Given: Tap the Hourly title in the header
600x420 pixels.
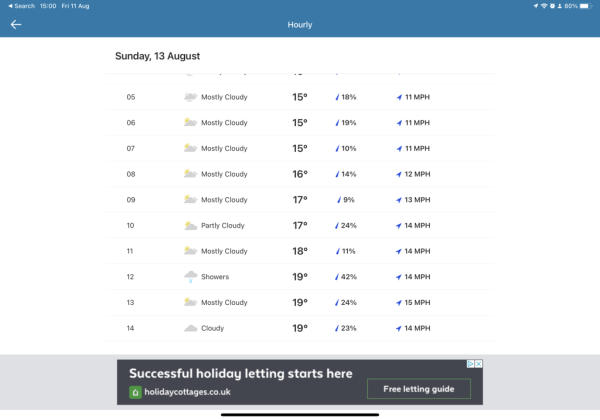Looking at the screenshot, I should [300, 24].
